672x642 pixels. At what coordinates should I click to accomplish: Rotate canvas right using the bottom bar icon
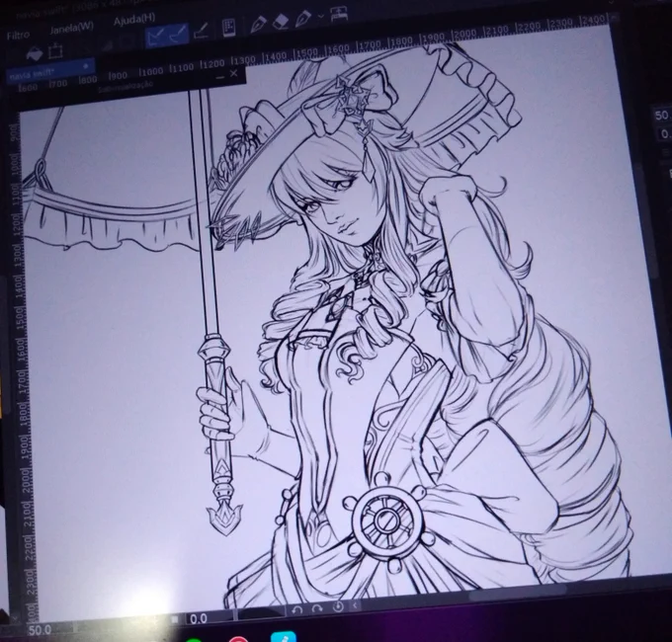click(x=317, y=608)
